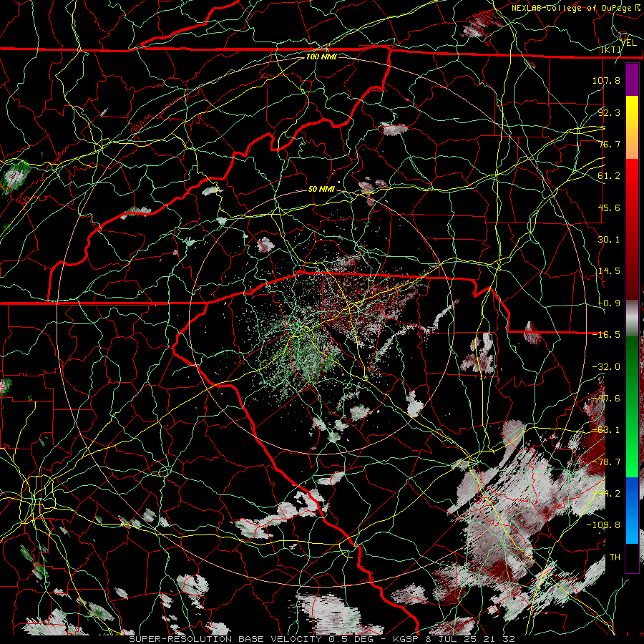Screen dimensions: 644x644
Task: Click the VEL legend title
Action: (x=628, y=43)
